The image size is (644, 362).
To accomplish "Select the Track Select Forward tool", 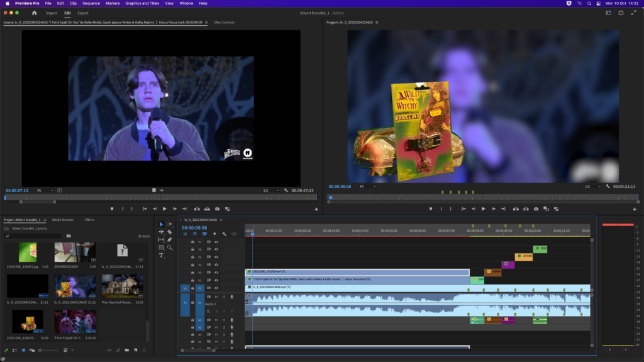I will point(169,224).
